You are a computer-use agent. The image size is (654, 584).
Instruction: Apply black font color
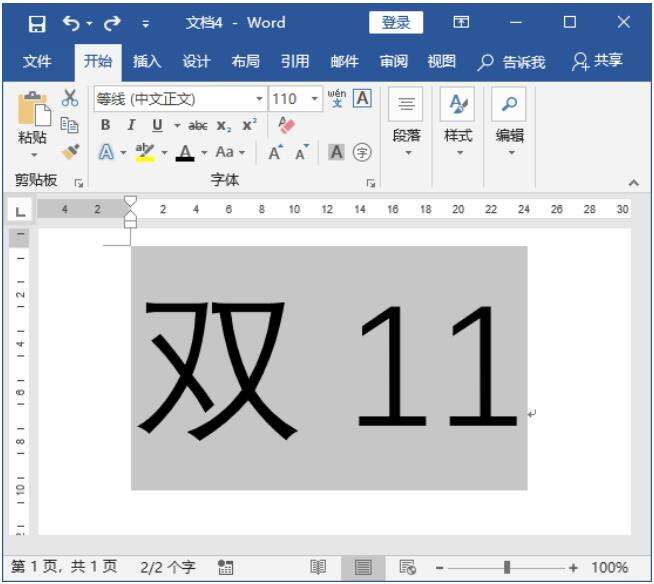tap(185, 153)
